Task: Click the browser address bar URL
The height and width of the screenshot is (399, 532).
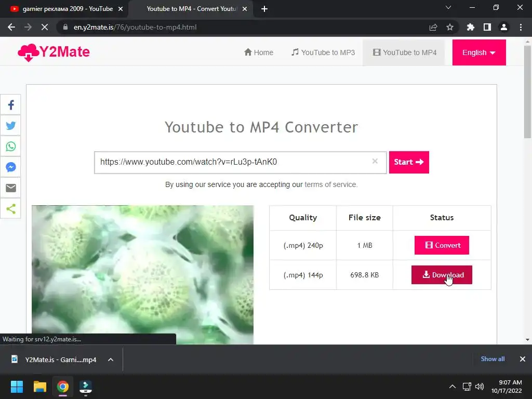Action: point(135,27)
